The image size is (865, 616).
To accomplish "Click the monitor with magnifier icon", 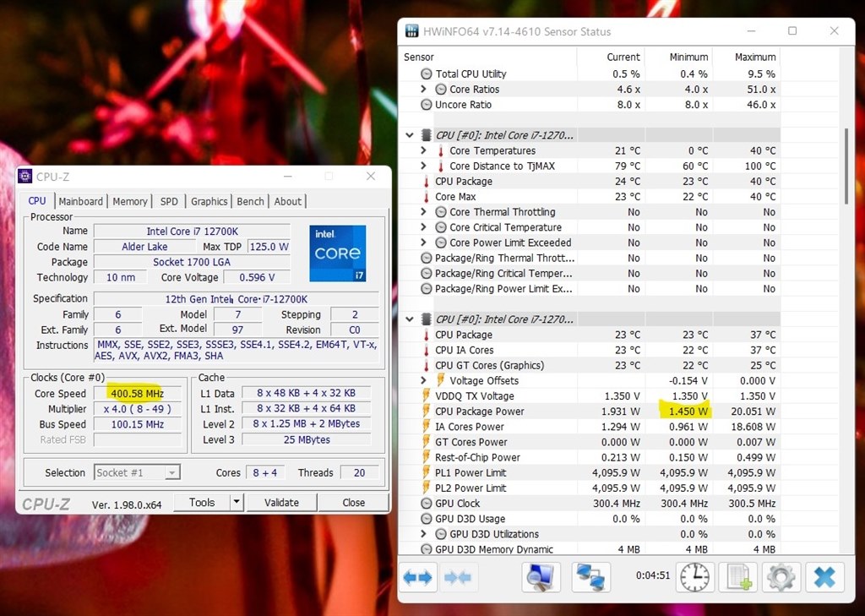I will (541, 577).
